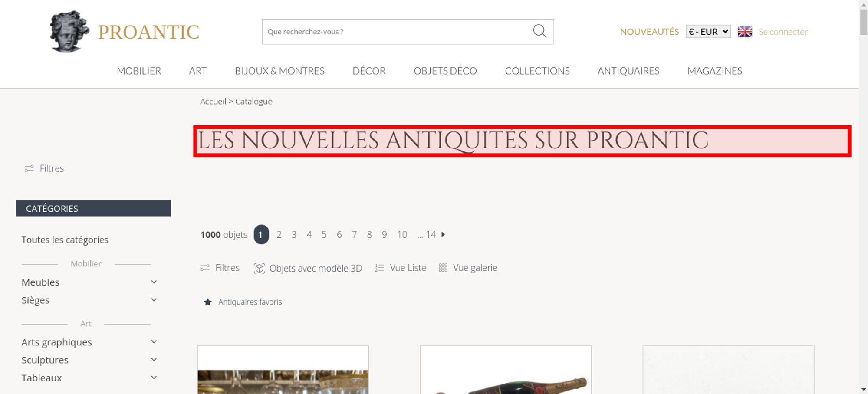Go to next page arrow in pagination
The height and width of the screenshot is (394, 868).
(443, 234)
